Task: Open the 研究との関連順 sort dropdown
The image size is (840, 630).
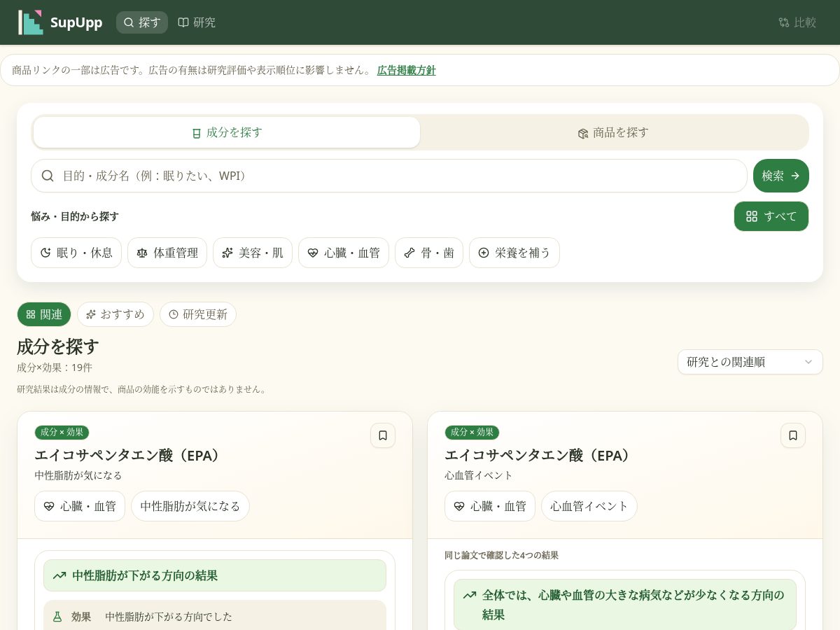Action: pyautogui.click(x=750, y=362)
